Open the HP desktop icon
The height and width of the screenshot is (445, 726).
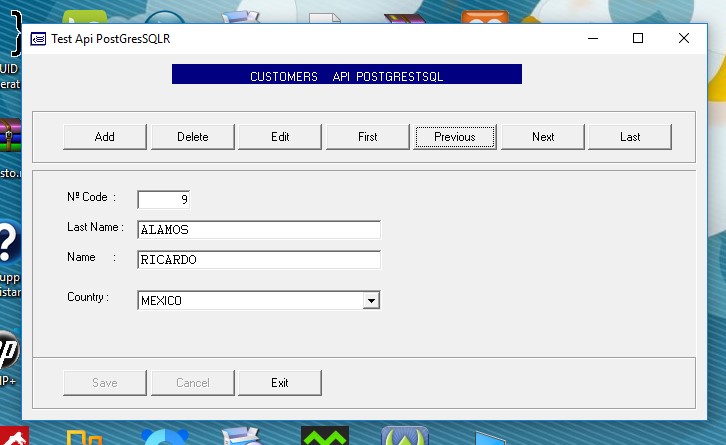(x=8, y=350)
